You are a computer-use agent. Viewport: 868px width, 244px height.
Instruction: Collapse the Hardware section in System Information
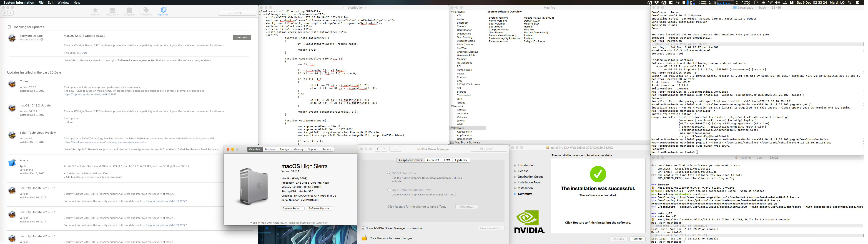pos(452,12)
